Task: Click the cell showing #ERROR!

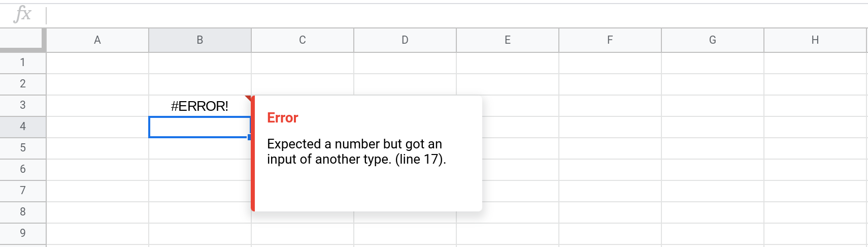Action: tap(199, 106)
